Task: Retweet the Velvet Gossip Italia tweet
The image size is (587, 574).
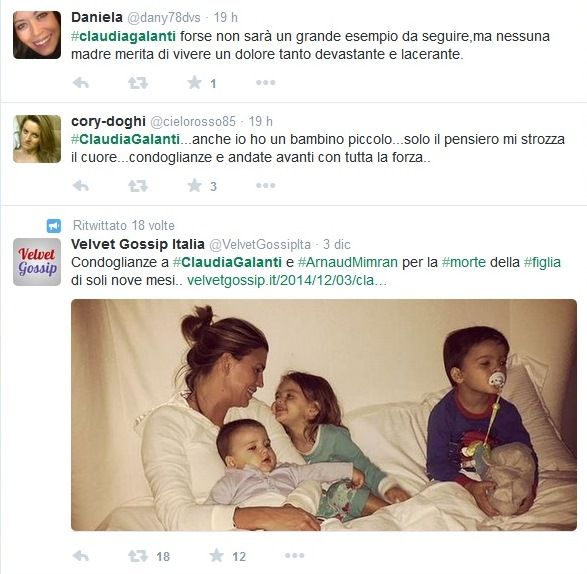Action: coord(138,556)
